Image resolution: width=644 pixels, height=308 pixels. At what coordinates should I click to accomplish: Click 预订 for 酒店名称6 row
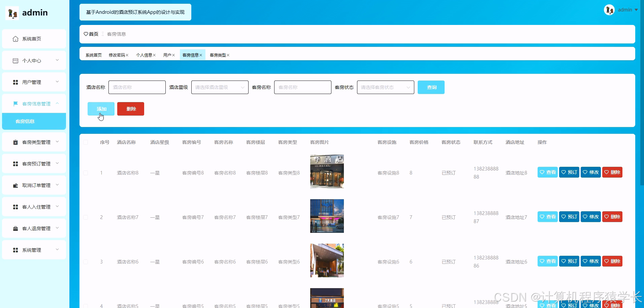[x=569, y=261]
